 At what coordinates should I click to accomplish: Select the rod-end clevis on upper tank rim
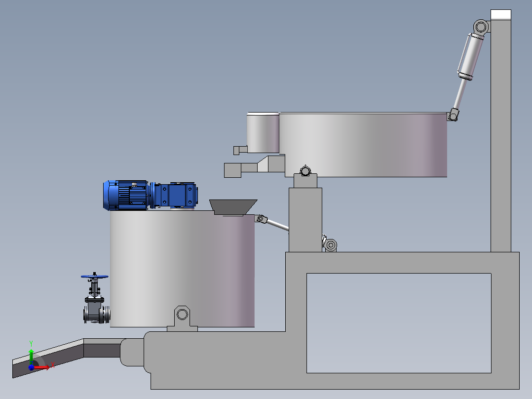click(x=453, y=115)
